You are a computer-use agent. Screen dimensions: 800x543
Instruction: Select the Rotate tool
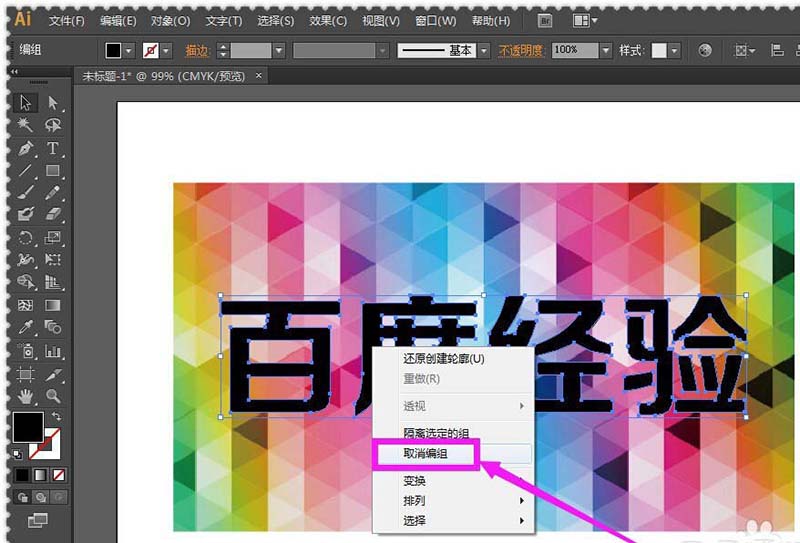[25, 237]
